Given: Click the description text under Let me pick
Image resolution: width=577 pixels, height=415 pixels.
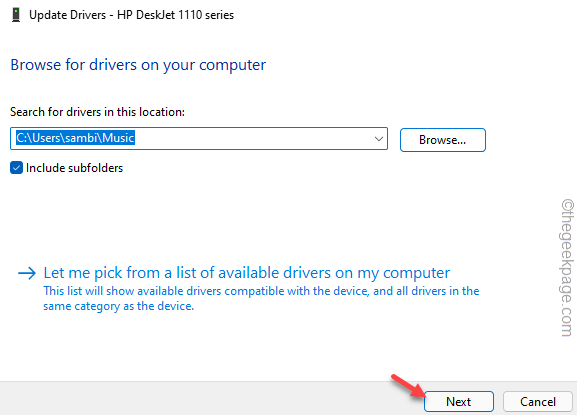Looking at the screenshot, I should pyautogui.click(x=261, y=298).
